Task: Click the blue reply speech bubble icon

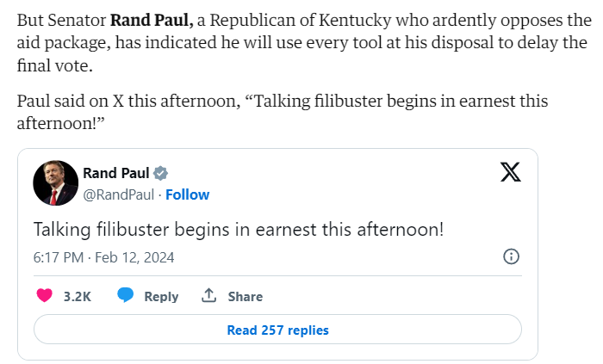Action: (x=126, y=295)
